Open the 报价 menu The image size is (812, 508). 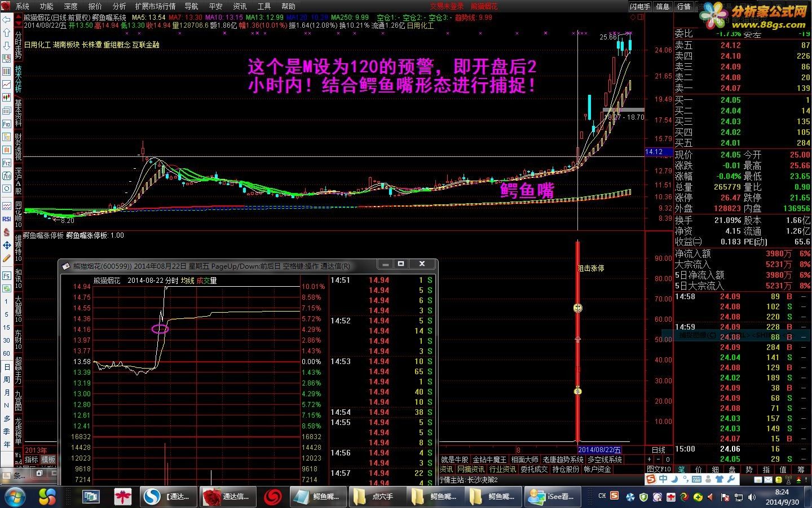coord(95,6)
